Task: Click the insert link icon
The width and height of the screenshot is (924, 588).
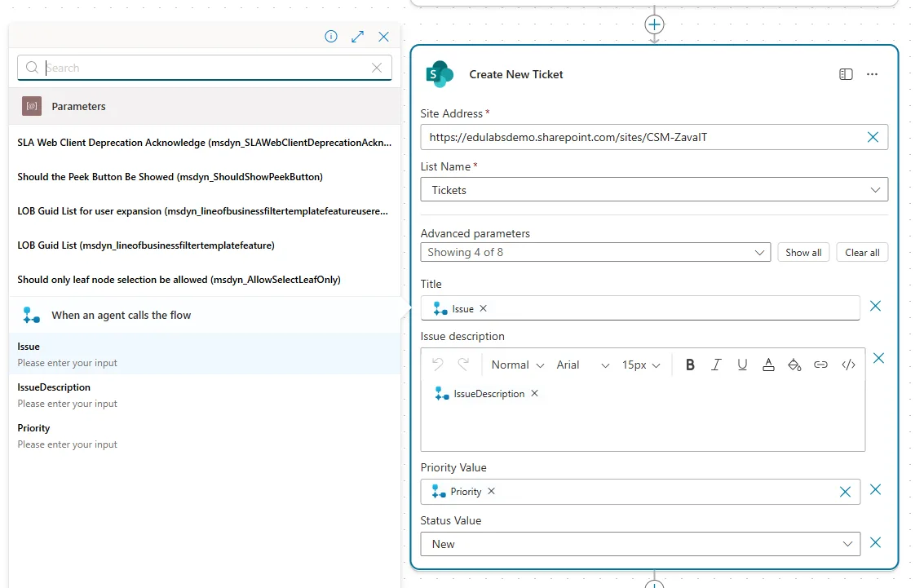Action: [x=821, y=365]
